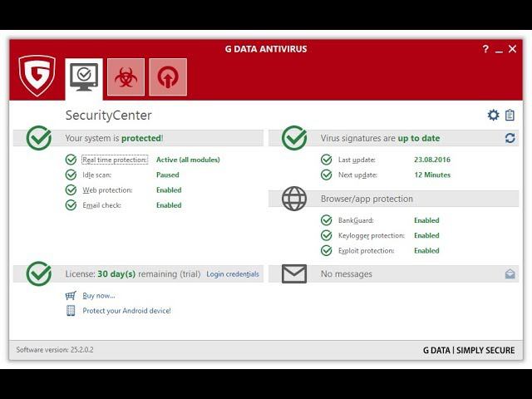Close the G DATA Antivirus window
532x399 pixels.
(x=512, y=49)
